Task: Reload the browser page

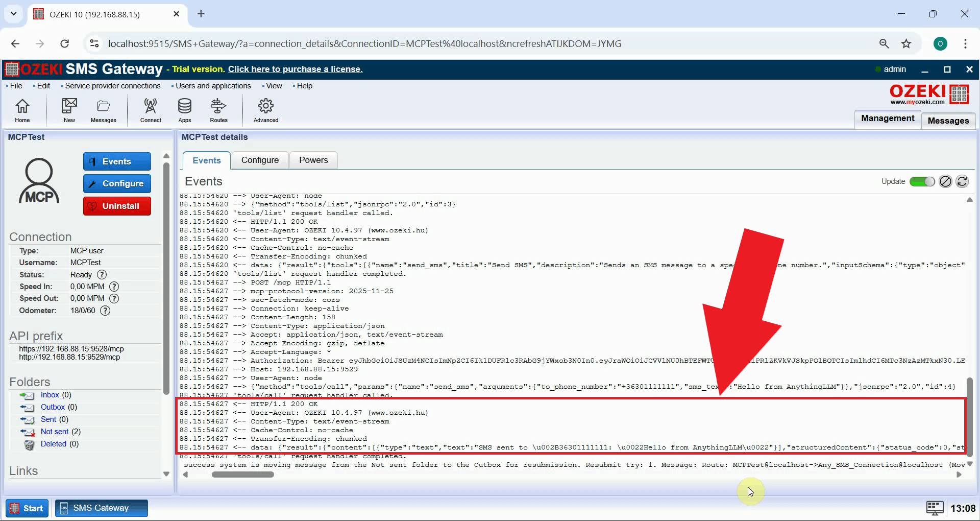Action: coord(64,43)
